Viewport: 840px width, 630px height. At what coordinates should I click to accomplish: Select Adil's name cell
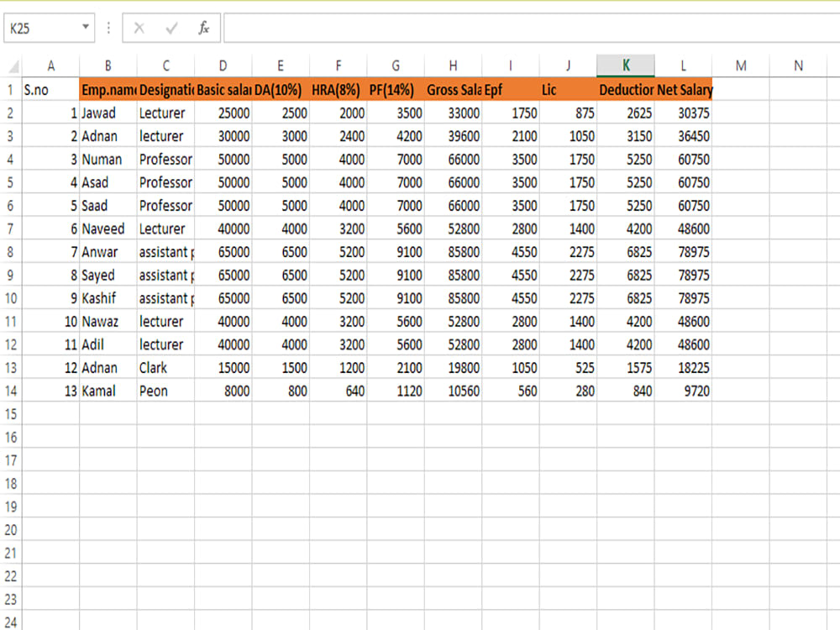(x=108, y=344)
